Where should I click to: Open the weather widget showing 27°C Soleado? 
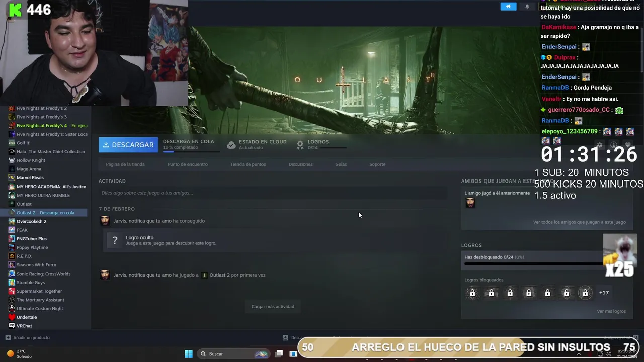coord(19,354)
